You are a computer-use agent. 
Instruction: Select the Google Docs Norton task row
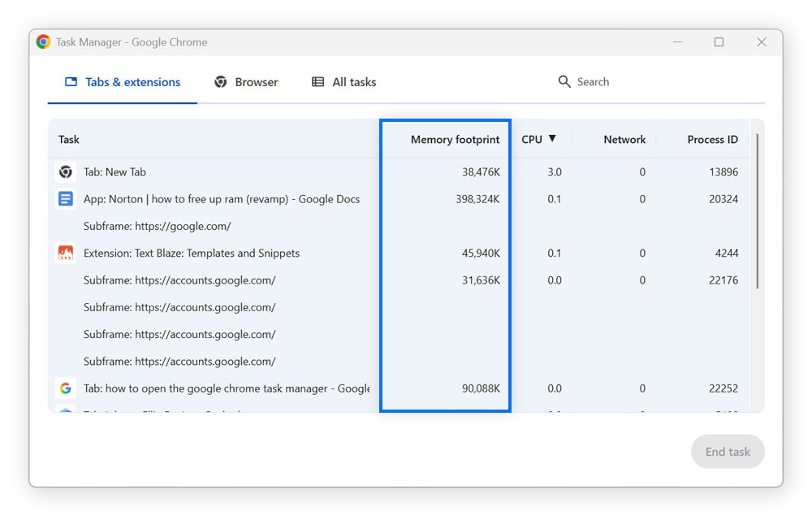click(244, 198)
